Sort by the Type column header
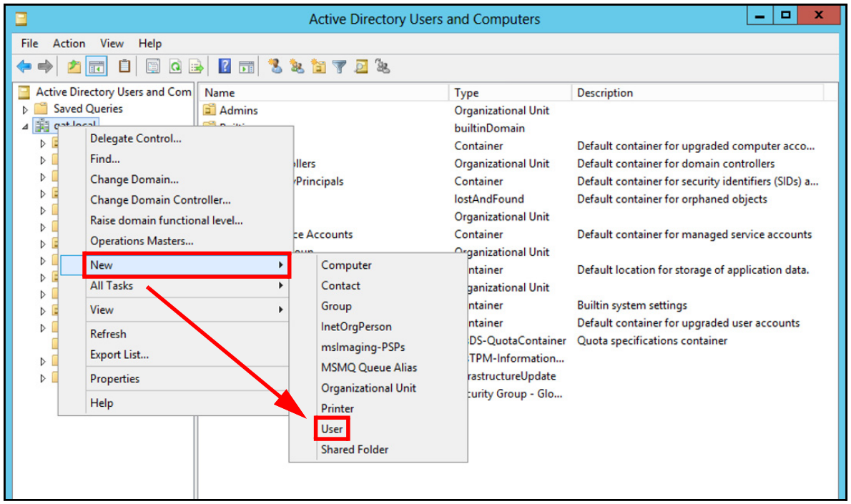This screenshot has height=504, width=851. click(x=510, y=93)
